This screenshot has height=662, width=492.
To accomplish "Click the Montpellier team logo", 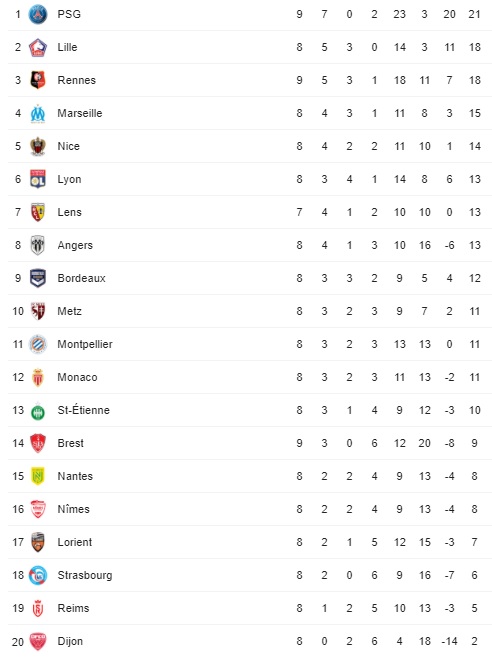I will click(x=38, y=344).
